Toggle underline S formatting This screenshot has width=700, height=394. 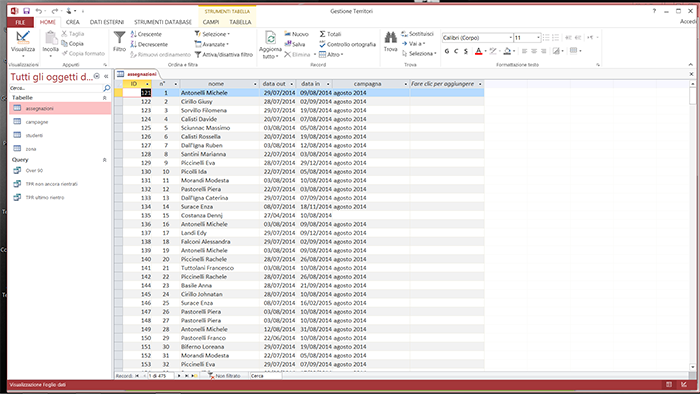466,51
